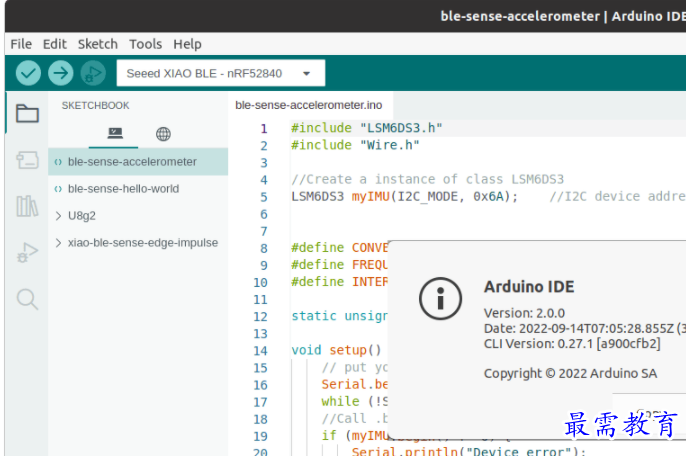Image resolution: width=686 pixels, height=456 pixels.
Task: Open the Sketchbook folder sidebar icon
Action: point(27,114)
